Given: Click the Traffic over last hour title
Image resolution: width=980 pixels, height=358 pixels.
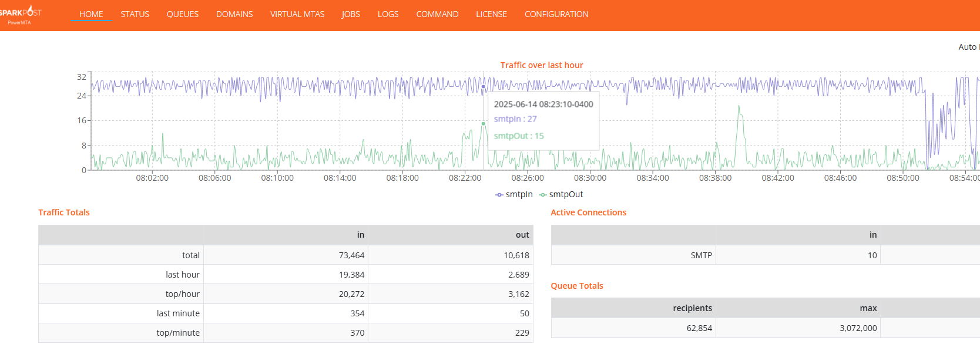Looking at the screenshot, I should 541,65.
